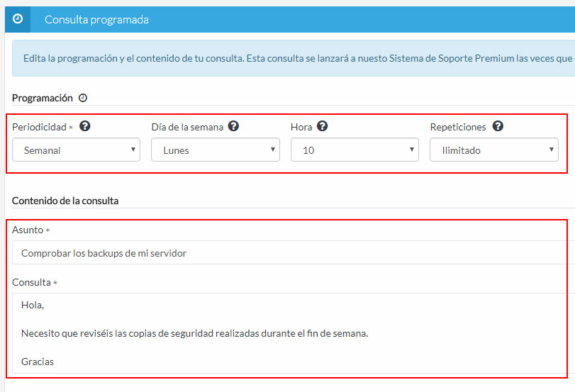Viewport: 575px width, 392px height.
Task: Click the help icon beside Día de la semana
Action: (233, 127)
